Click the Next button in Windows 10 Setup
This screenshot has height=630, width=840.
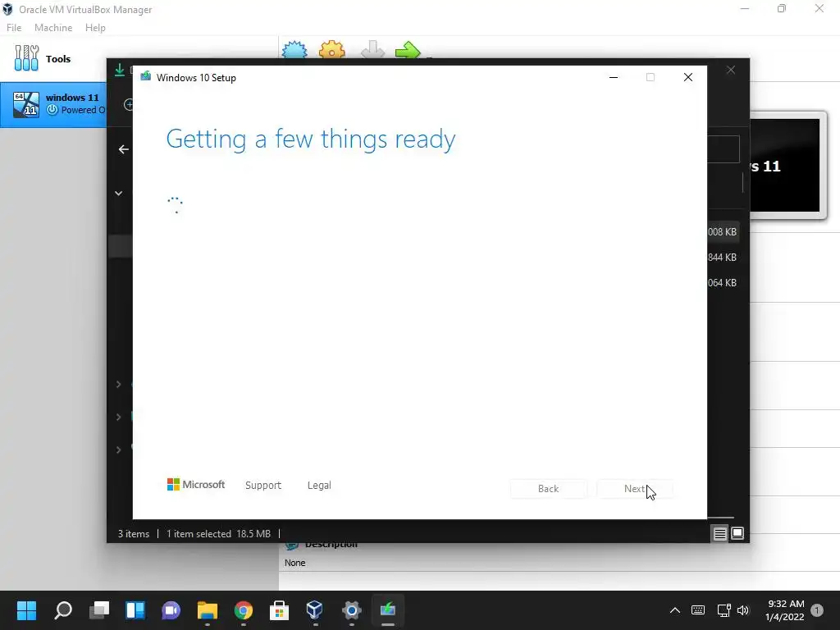pos(635,489)
